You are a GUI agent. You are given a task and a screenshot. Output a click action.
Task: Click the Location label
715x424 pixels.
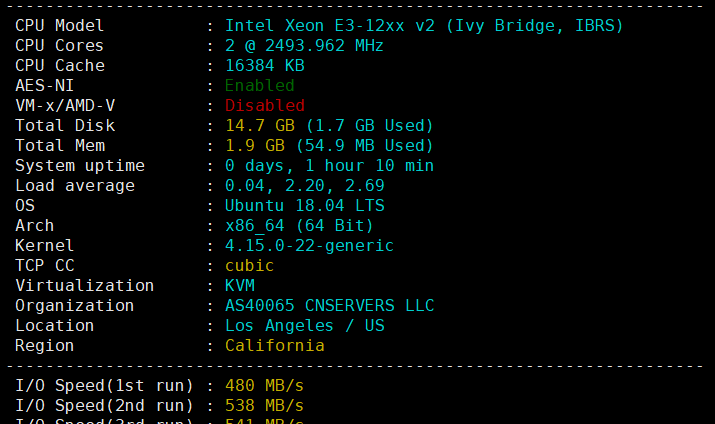pyautogui.click(x=55, y=326)
